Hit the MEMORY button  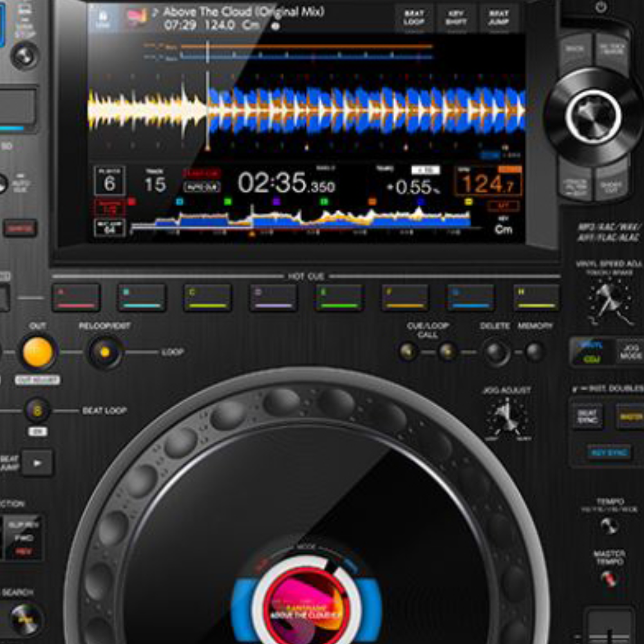click(x=535, y=352)
